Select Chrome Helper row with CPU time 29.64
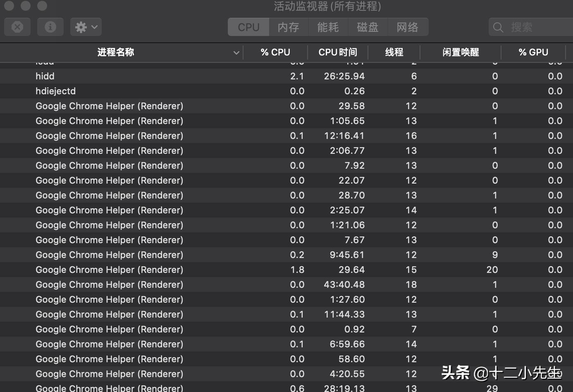The width and height of the screenshot is (573, 392). point(286,270)
